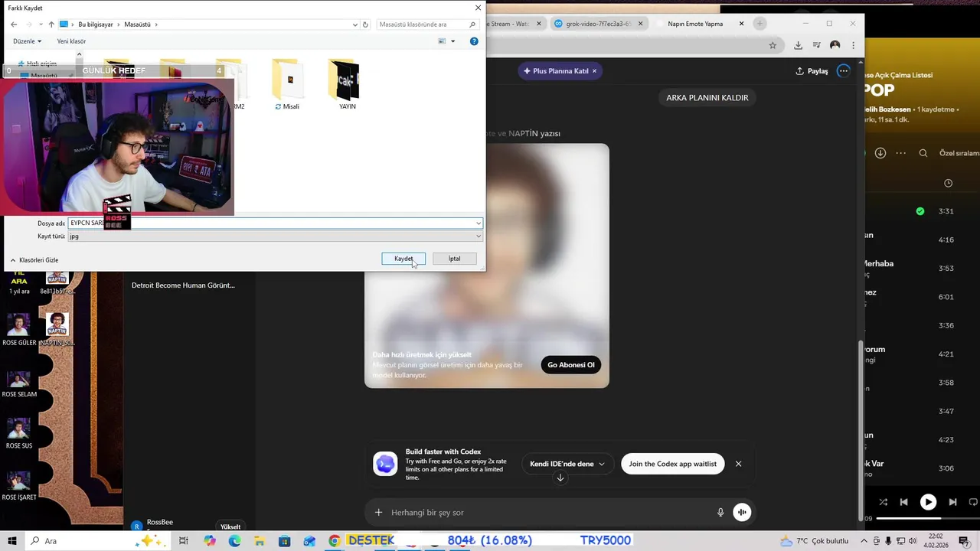Close the grok-video tab
The width and height of the screenshot is (980, 551).
coord(642,24)
